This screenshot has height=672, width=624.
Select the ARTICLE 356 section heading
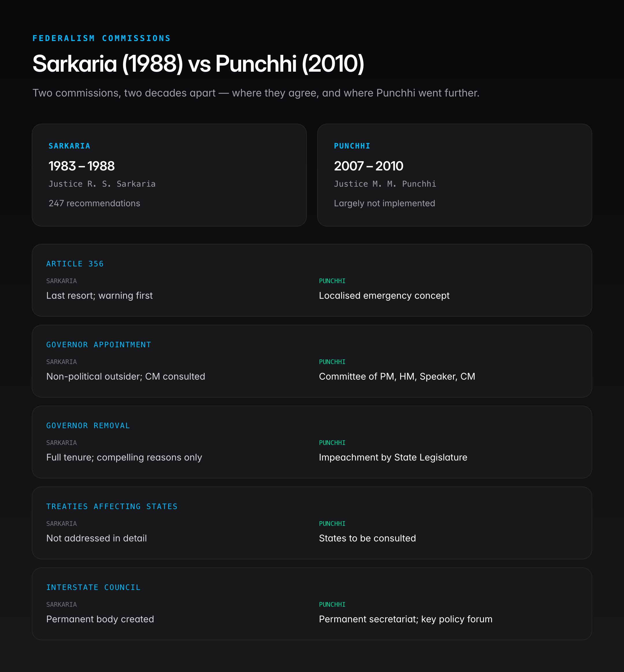click(75, 264)
